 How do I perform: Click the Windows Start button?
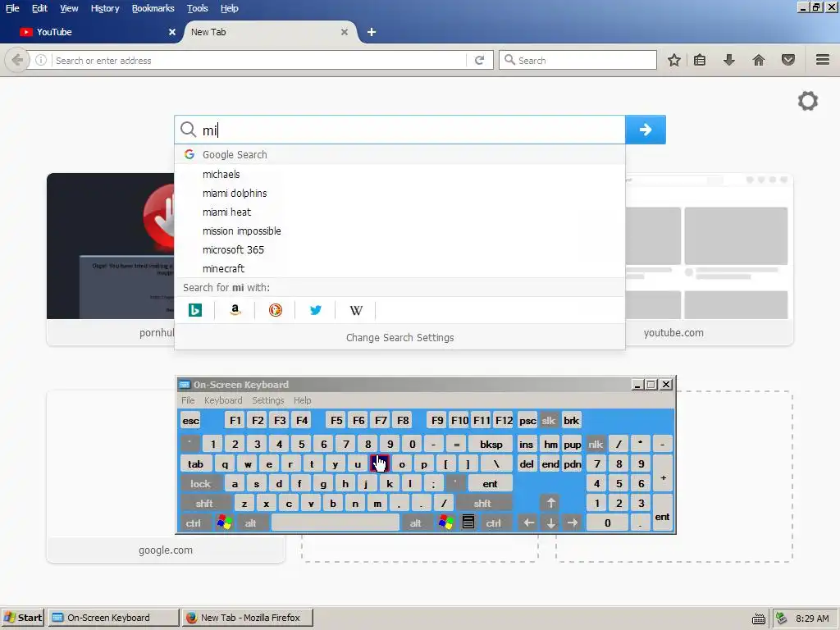coord(23,618)
